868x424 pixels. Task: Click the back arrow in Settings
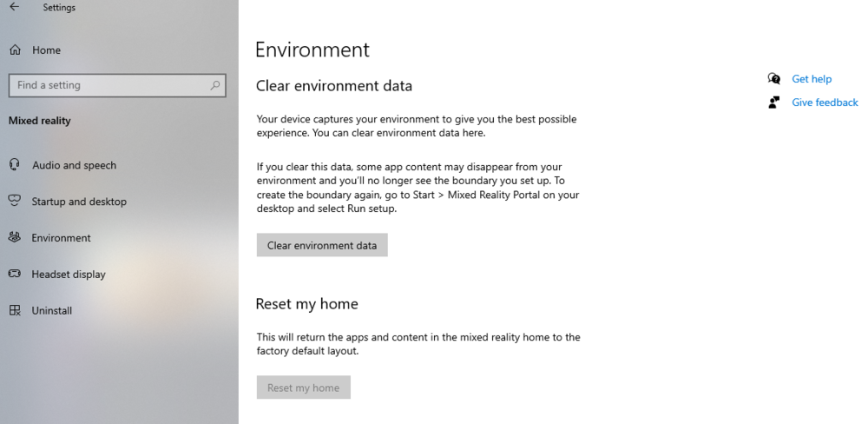pyautogui.click(x=14, y=8)
